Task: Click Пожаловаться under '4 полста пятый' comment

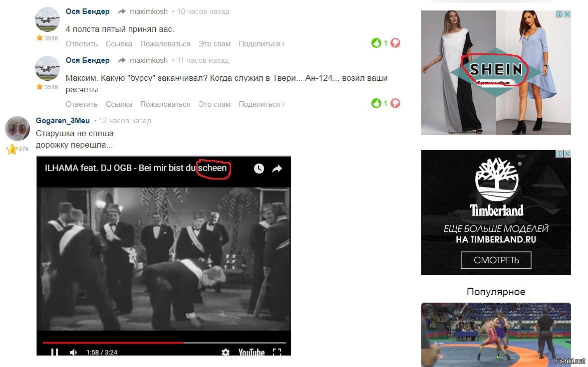Action: point(165,44)
